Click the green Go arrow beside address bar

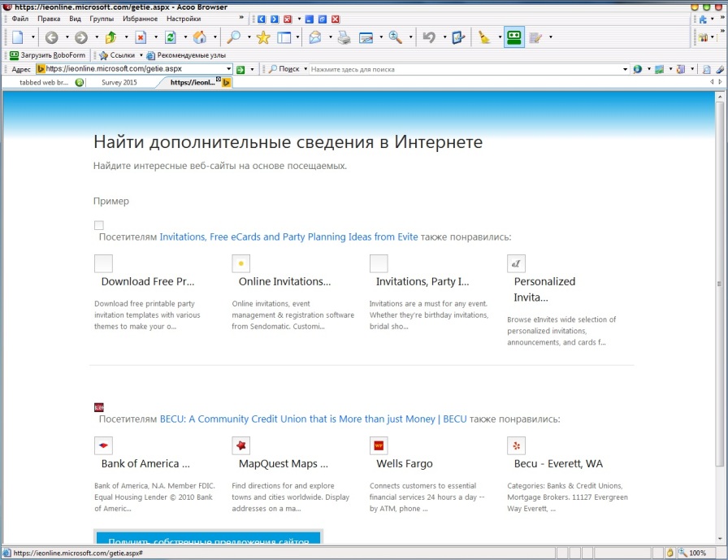click(240, 70)
